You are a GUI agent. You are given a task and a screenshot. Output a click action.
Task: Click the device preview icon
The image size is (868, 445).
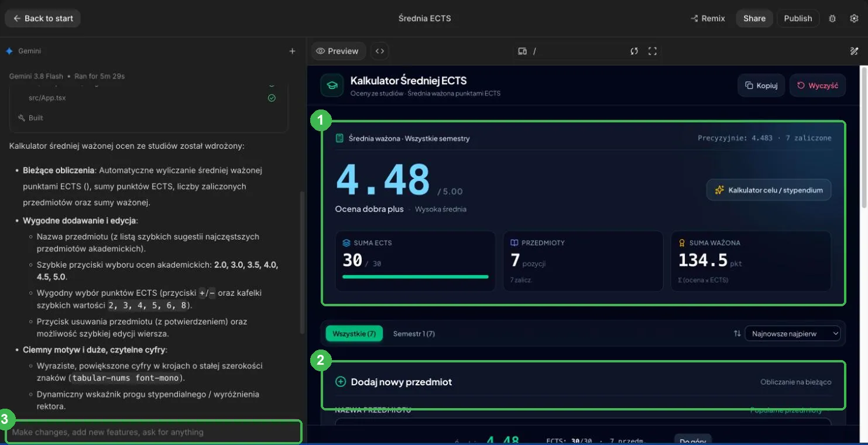tap(523, 51)
